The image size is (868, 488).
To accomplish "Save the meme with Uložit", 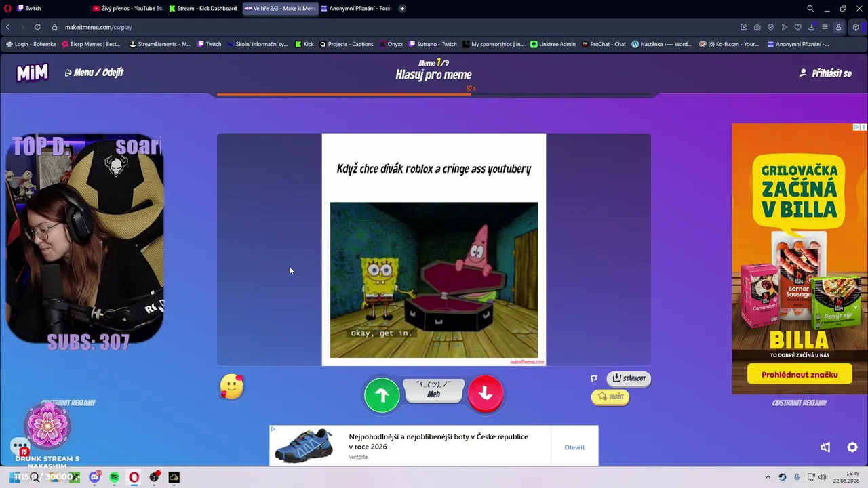I will coord(610,396).
